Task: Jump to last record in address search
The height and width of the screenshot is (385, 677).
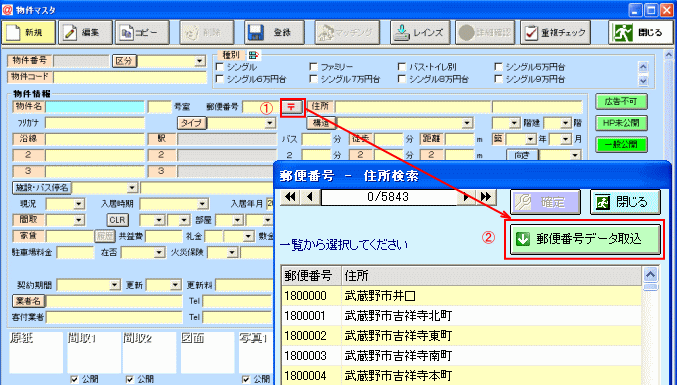Action: point(486,197)
